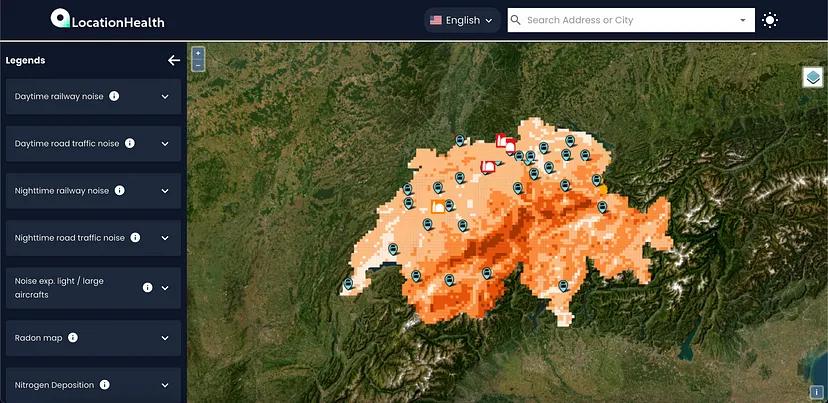Select the westernmost teal station marker
This screenshot has height=403, width=828.
348,284
